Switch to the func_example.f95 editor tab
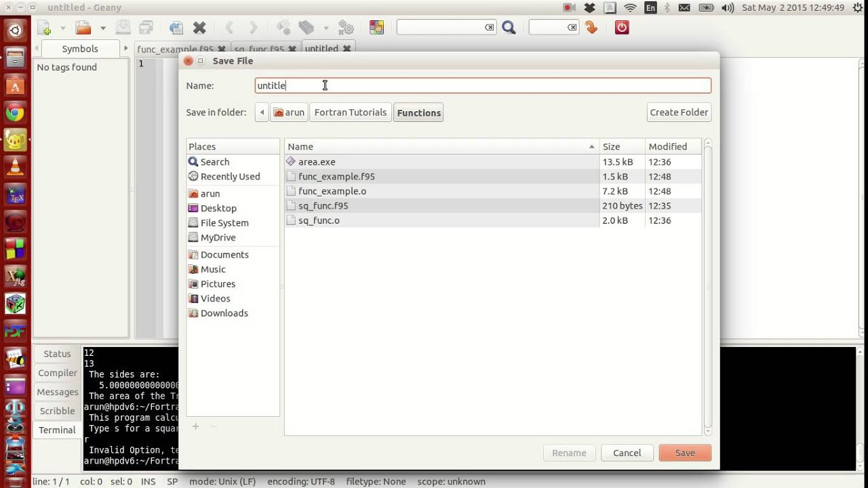Screen dimensions: 868x488 175,49
